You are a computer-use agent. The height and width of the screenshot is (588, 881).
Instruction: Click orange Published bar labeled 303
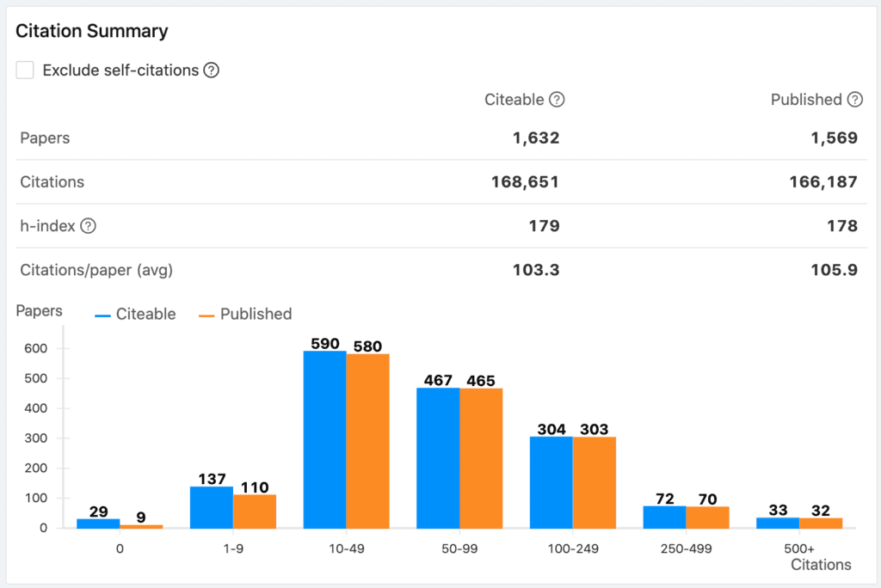point(595,483)
